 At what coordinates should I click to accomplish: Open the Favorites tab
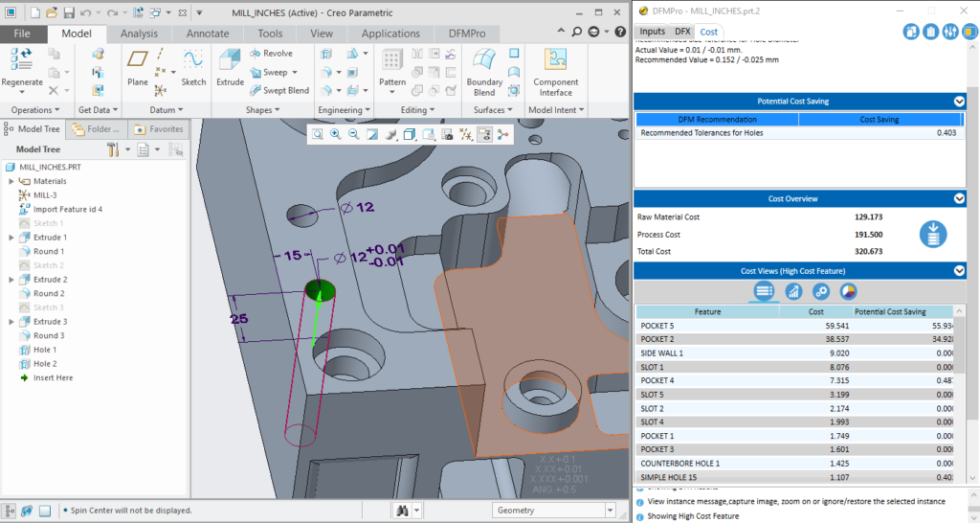(158, 129)
